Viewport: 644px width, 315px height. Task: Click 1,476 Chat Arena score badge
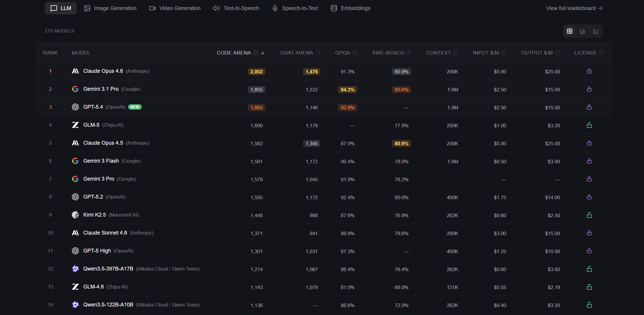(312, 72)
